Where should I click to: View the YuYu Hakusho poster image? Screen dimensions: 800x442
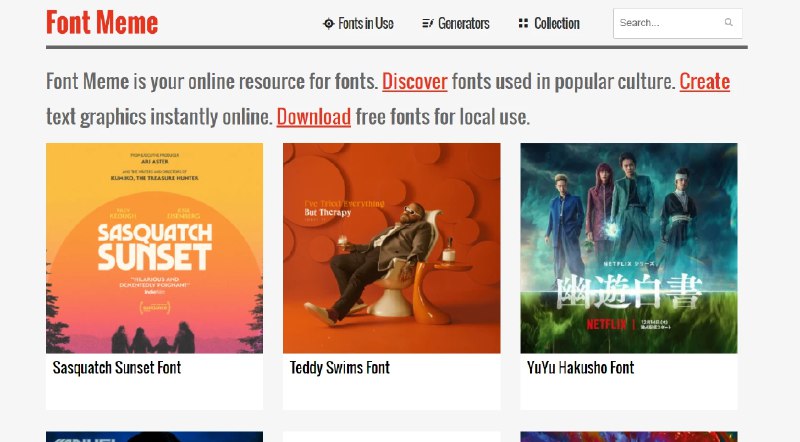(628, 248)
